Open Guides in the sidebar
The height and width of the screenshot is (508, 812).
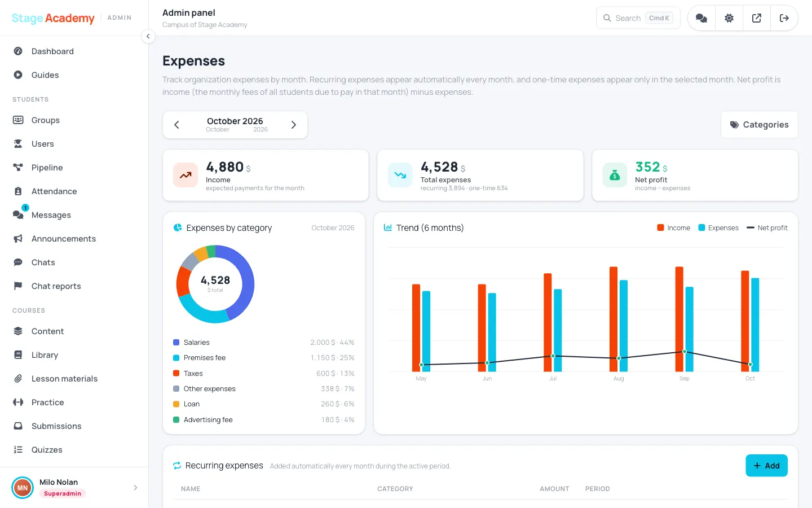(45, 75)
